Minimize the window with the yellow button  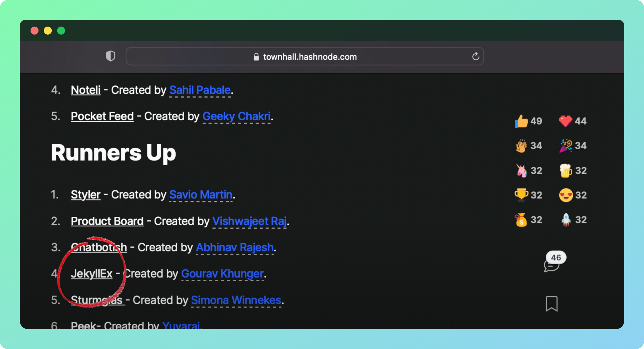click(48, 31)
